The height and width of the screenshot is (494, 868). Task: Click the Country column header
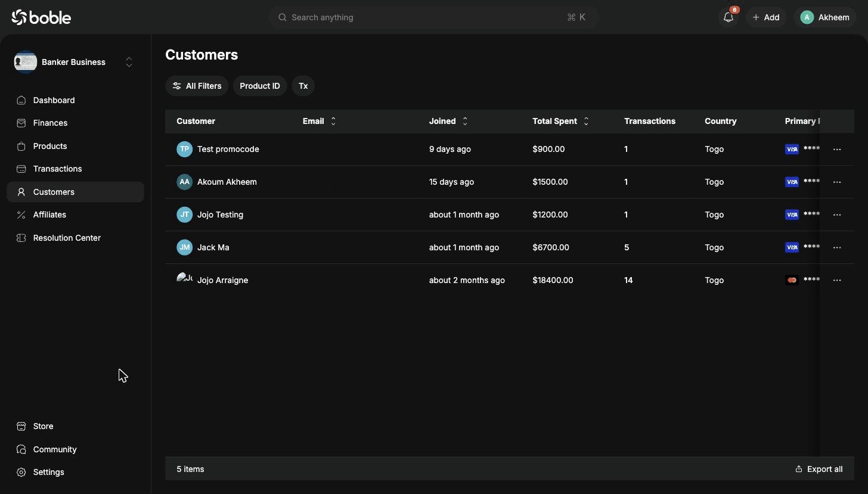720,121
